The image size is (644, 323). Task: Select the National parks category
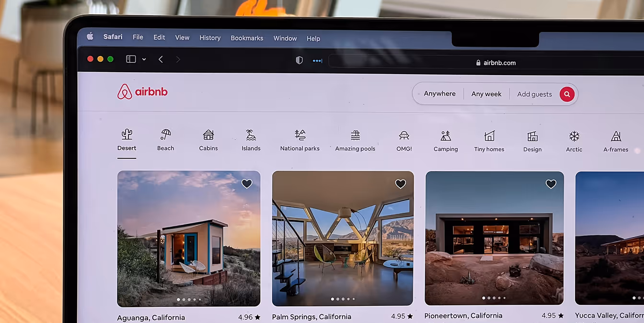coord(300,140)
